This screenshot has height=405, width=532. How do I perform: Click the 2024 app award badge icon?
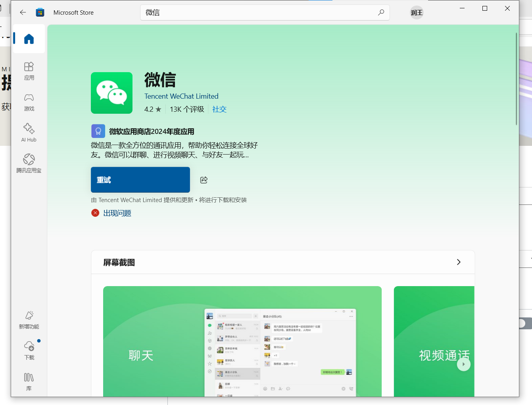pos(98,131)
